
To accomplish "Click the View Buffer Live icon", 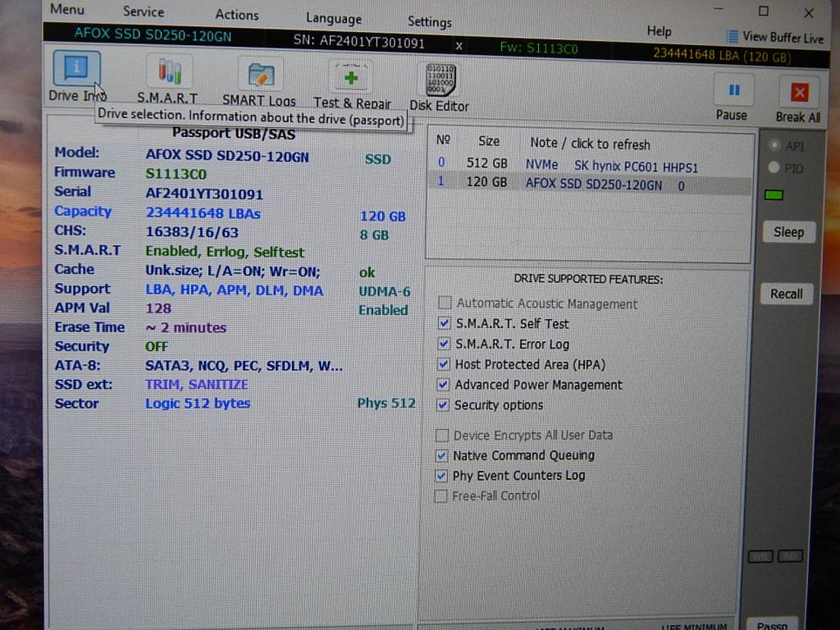I will (x=733, y=37).
